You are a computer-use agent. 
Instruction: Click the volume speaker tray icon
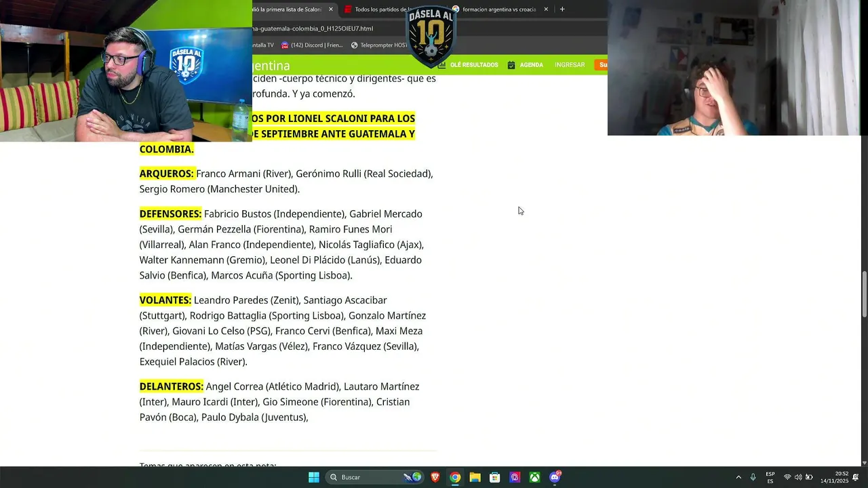(798, 477)
